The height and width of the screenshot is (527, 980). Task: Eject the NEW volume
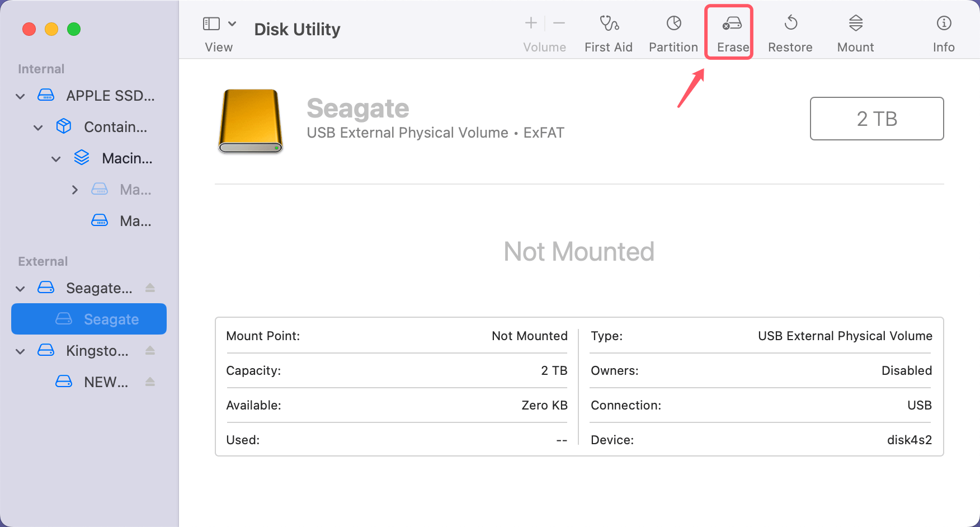pos(150,382)
